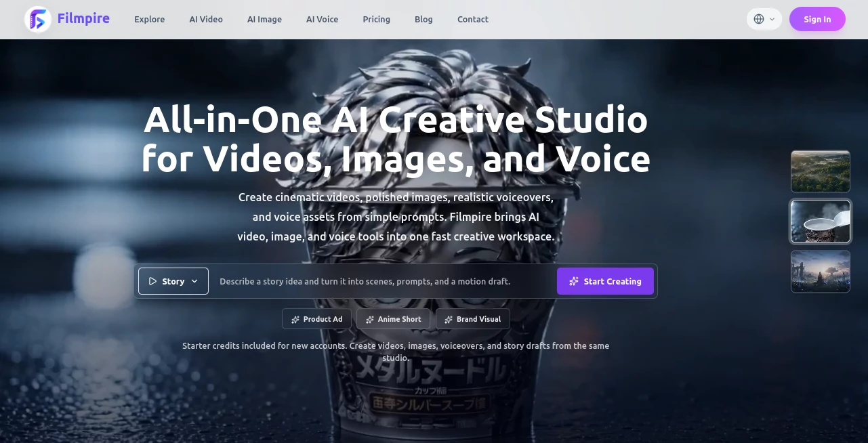
Task: Open the language globe selector
Action: click(764, 19)
